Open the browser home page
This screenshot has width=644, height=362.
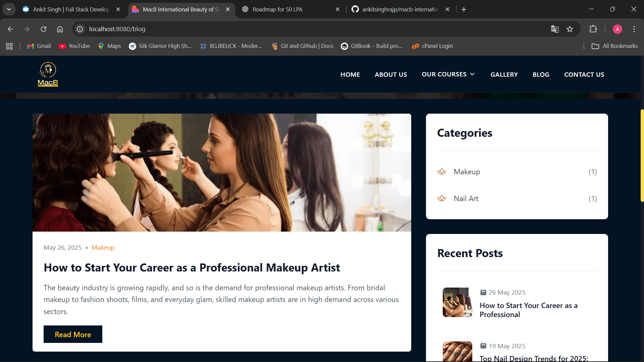tap(60, 29)
